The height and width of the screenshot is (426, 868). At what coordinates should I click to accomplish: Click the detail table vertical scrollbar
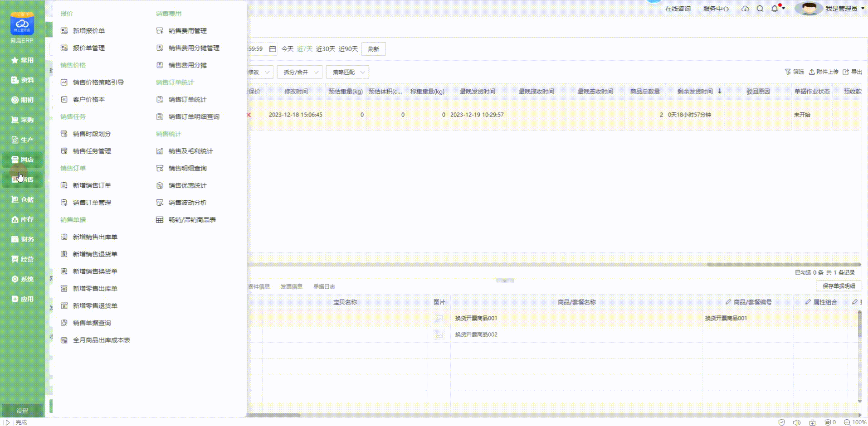[x=859, y=324]
